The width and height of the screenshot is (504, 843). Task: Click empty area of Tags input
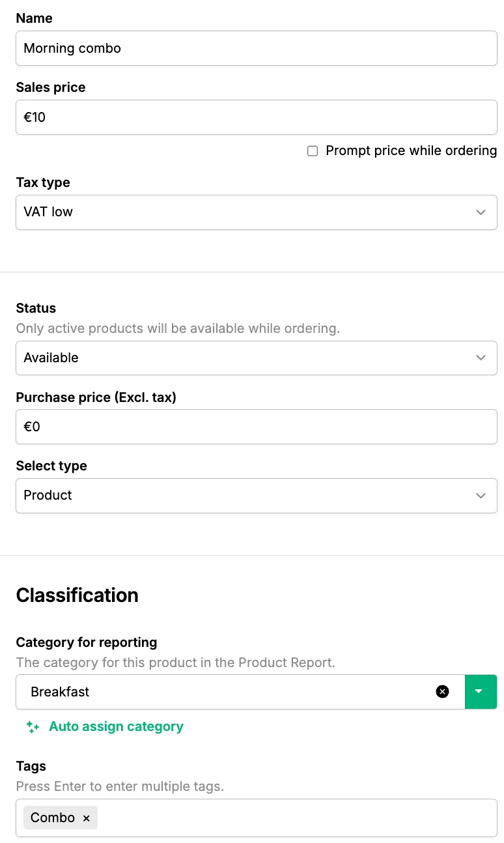293,818
